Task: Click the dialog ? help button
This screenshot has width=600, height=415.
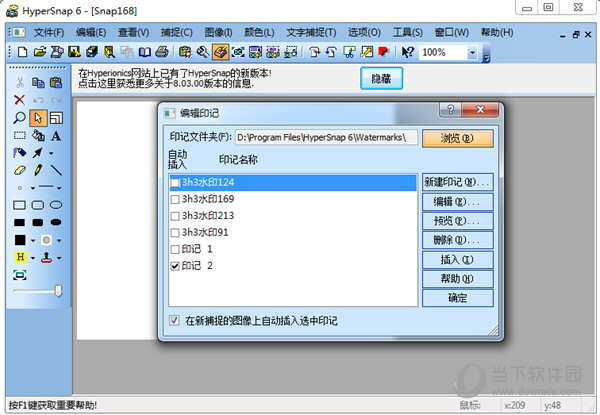Action: point(451,110)
